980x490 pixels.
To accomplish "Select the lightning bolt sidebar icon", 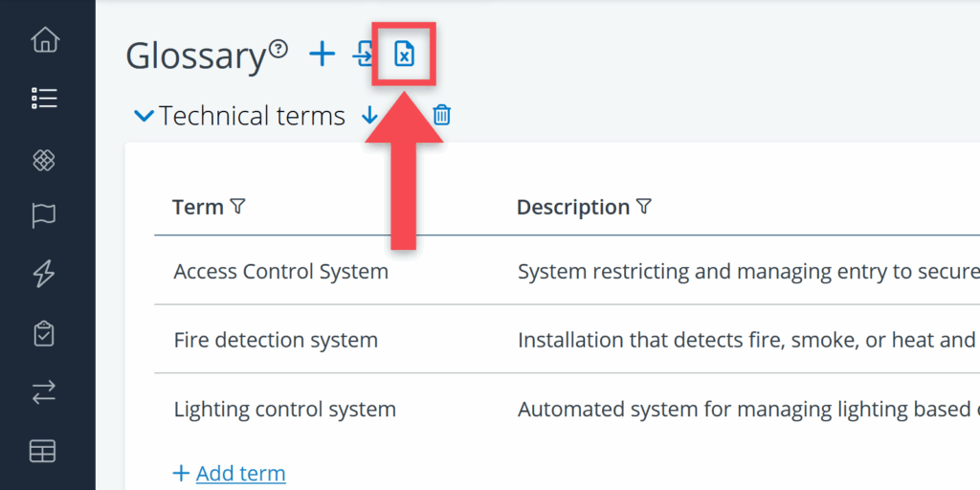I will point(44,275).
